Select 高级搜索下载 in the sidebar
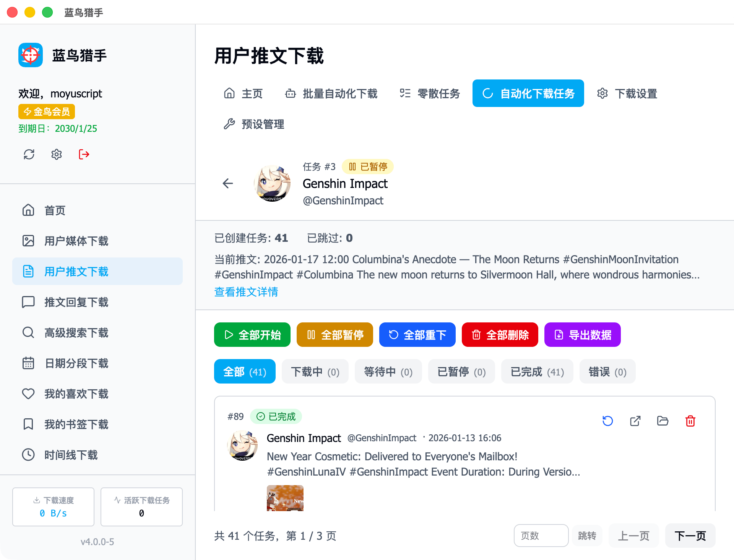 point(76,333)
